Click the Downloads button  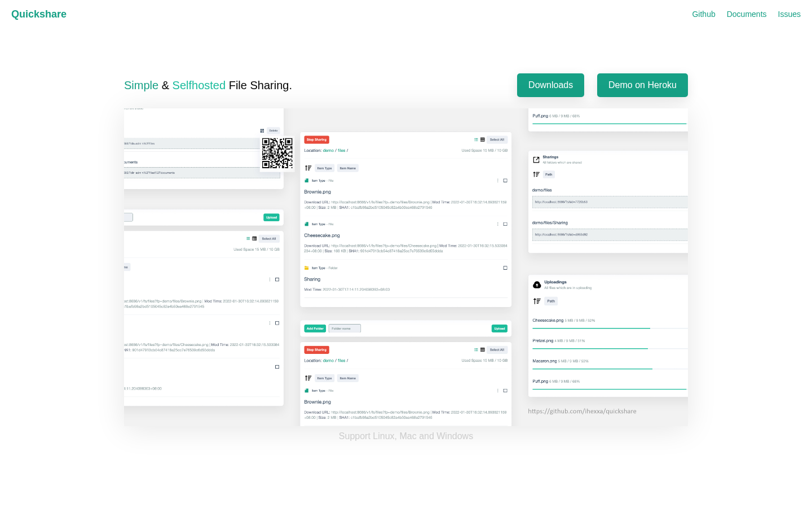[x=550, y=85]
